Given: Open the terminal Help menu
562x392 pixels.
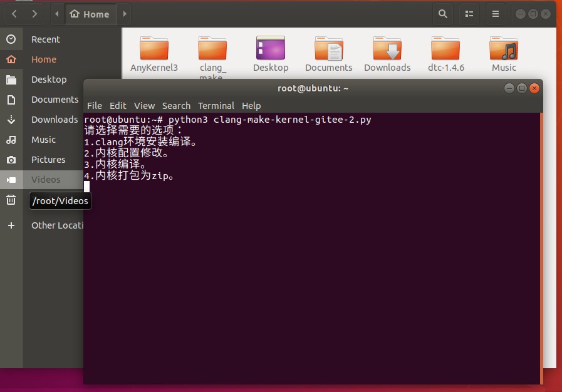Looking at the screenshot, I should click(251, 106).
